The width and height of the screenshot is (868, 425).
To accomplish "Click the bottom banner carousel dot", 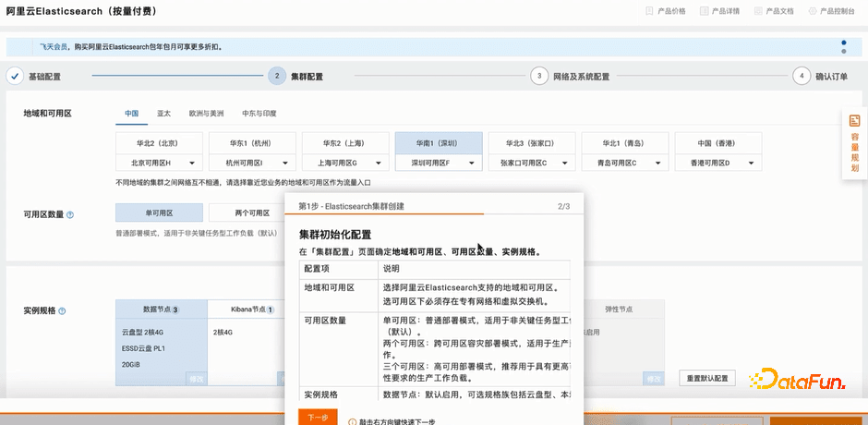I will click(844, 51).
